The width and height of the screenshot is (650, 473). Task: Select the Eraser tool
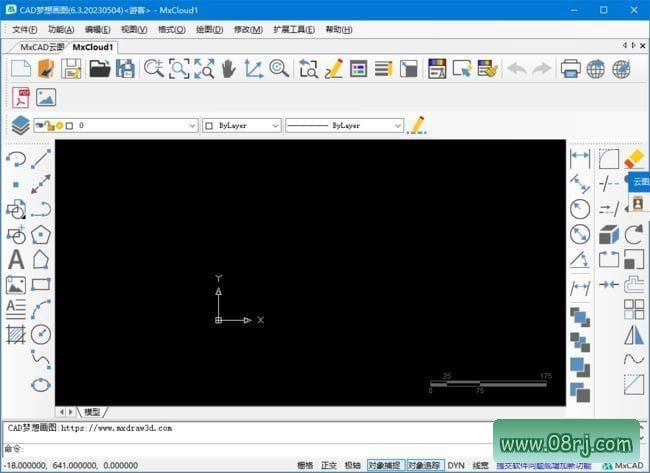pyautogui.click(x=634, y=159)
